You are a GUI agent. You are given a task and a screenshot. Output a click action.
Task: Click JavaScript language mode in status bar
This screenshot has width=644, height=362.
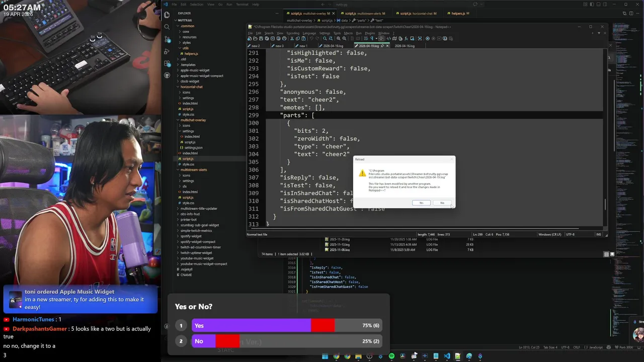pos(596,347)
